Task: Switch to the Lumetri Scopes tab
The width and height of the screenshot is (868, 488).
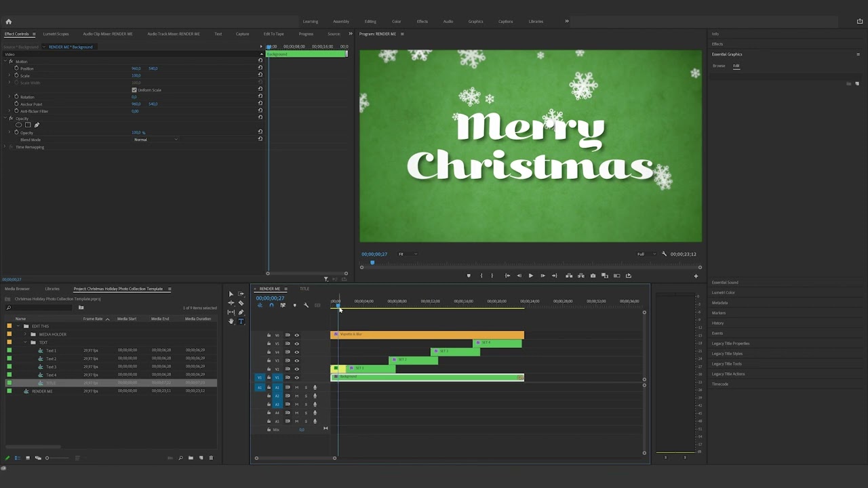Action: coord(56,34)
